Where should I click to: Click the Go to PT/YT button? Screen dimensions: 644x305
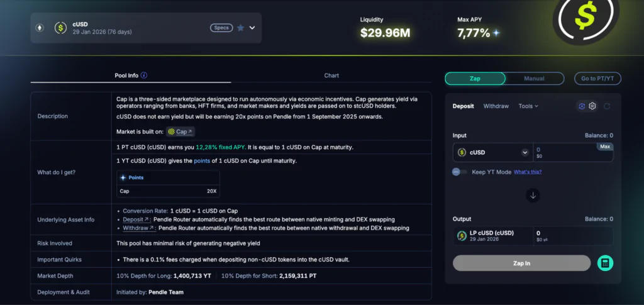pos(597,79)
